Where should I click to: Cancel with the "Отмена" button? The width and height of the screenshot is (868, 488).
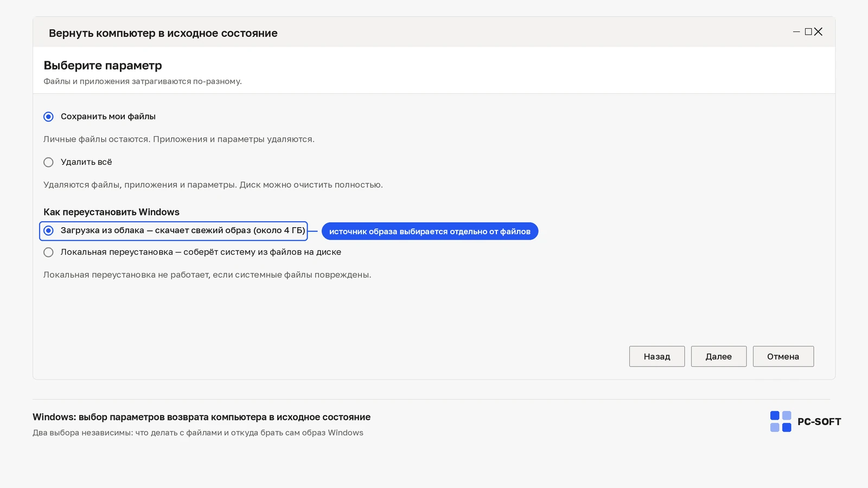tap(783, 356)
